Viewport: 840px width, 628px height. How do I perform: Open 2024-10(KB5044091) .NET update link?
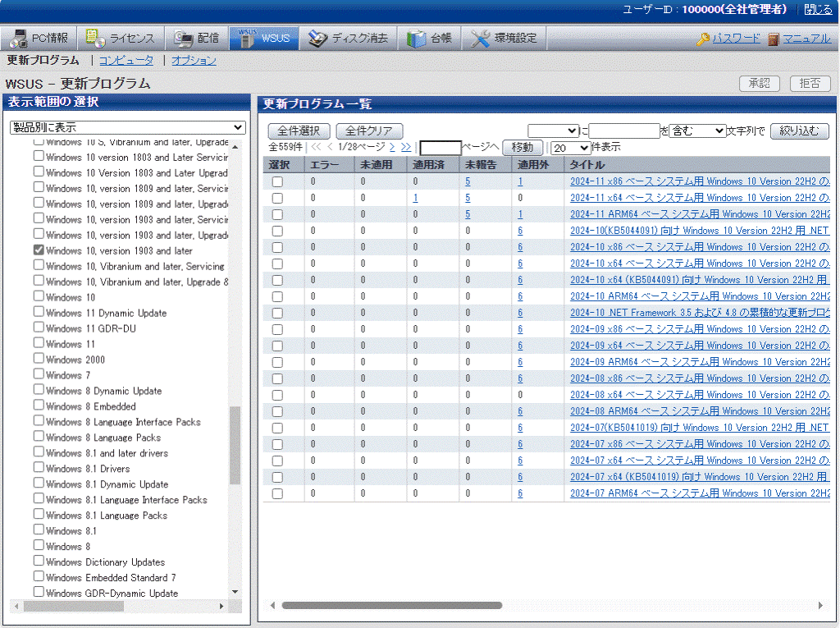coord(700,231)
